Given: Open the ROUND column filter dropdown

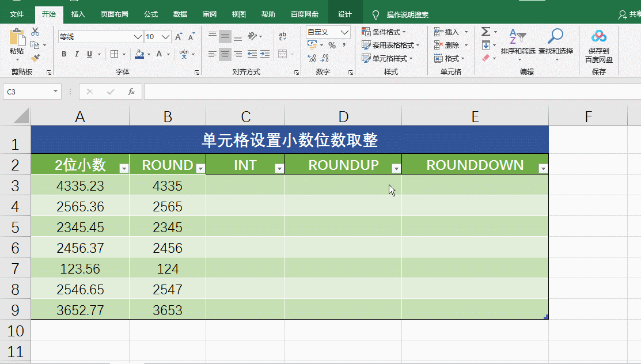Looking at the screenshot, I should [x=200, y=168].
